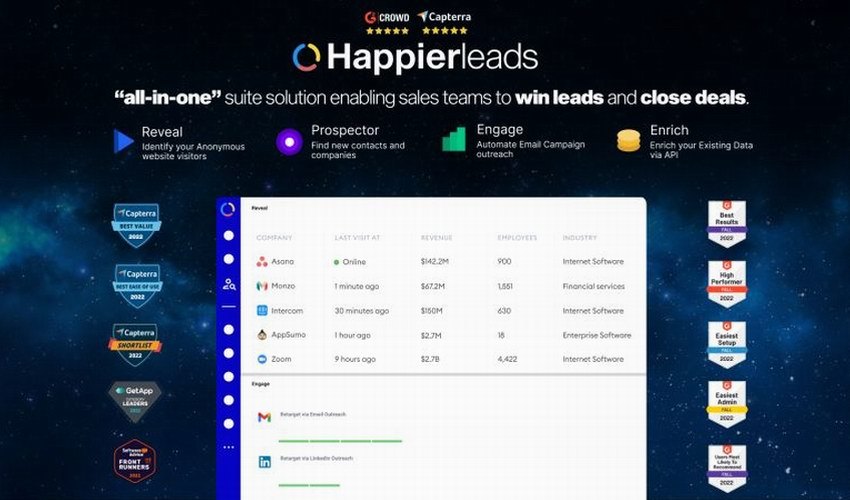Viewport: 850px width, 500px height.
Task: Open the G2 Best Results badge
Action: 727,224
